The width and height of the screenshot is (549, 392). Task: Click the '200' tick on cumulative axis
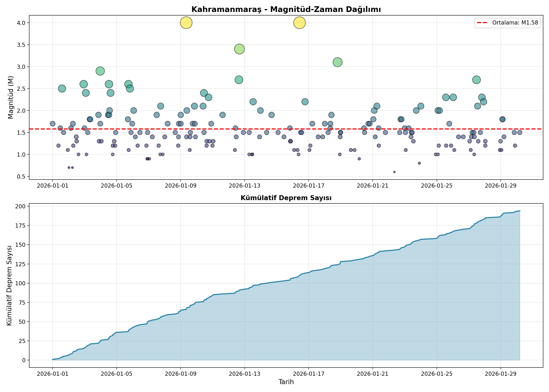[x=20, y=206]
